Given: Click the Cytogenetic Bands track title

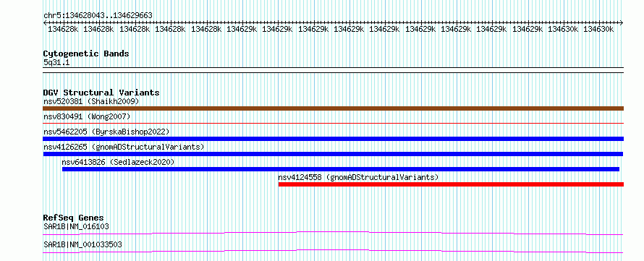Looking at the screenshot, I should (86, 54).
